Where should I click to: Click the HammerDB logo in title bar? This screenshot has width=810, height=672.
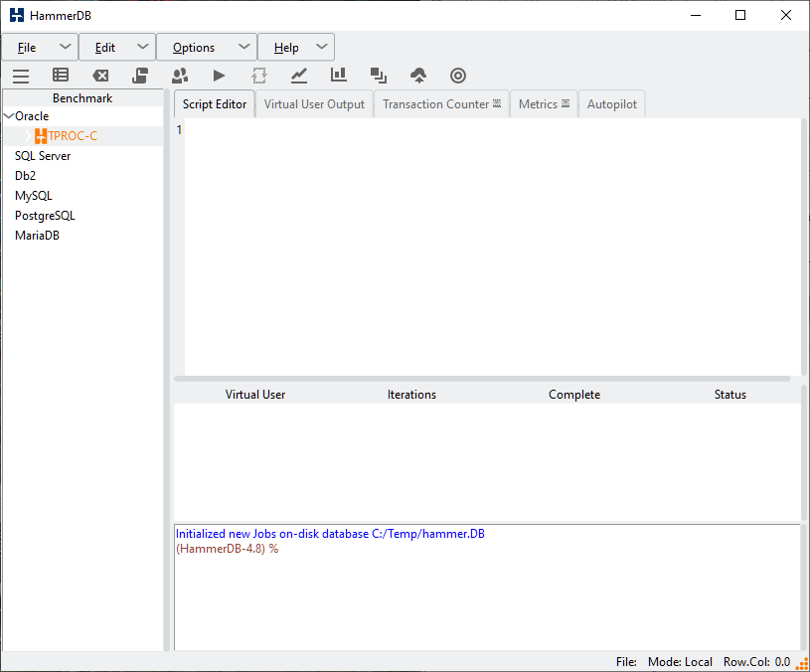17,15
